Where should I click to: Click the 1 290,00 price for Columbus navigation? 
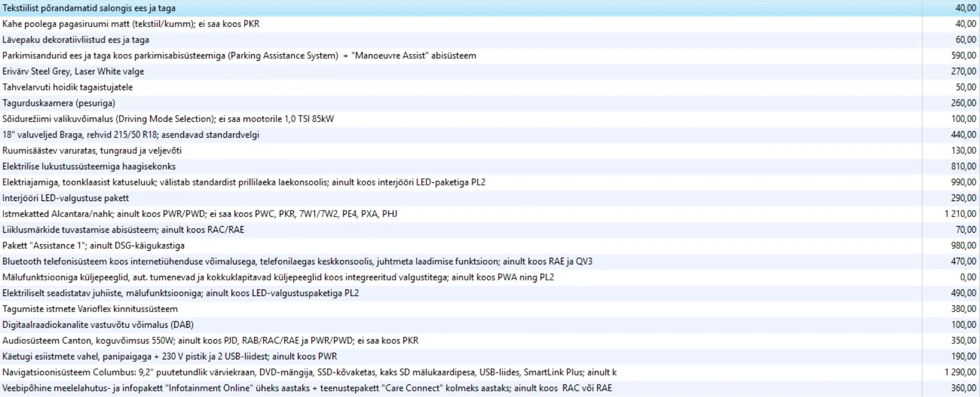960,372
